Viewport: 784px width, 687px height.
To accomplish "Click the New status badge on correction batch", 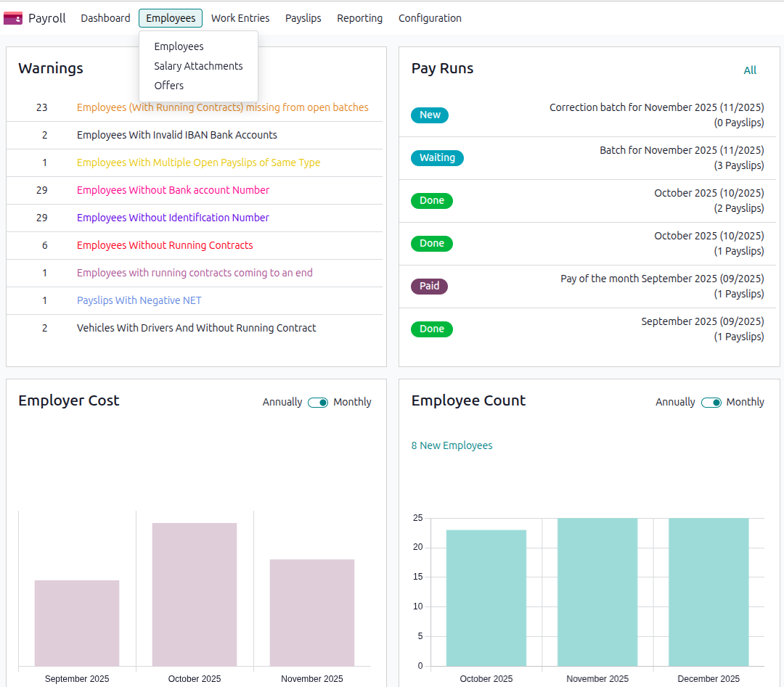I will tap(430, 115).
